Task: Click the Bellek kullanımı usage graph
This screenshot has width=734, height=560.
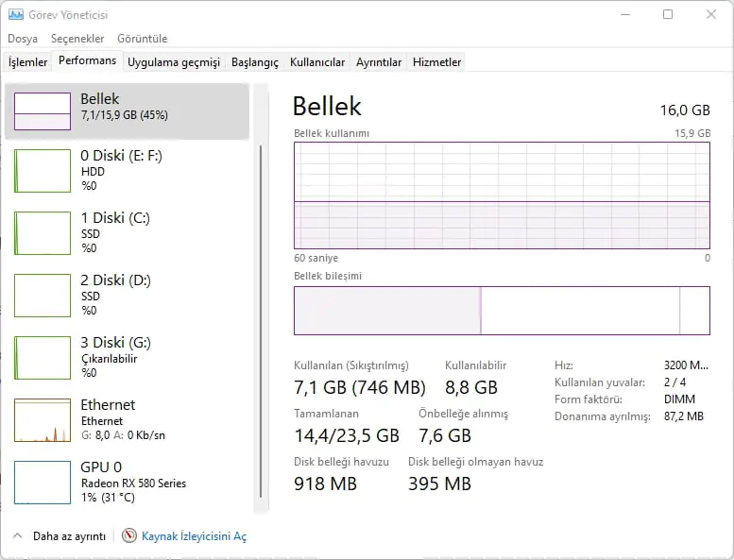Action: [x=502, y=195]
